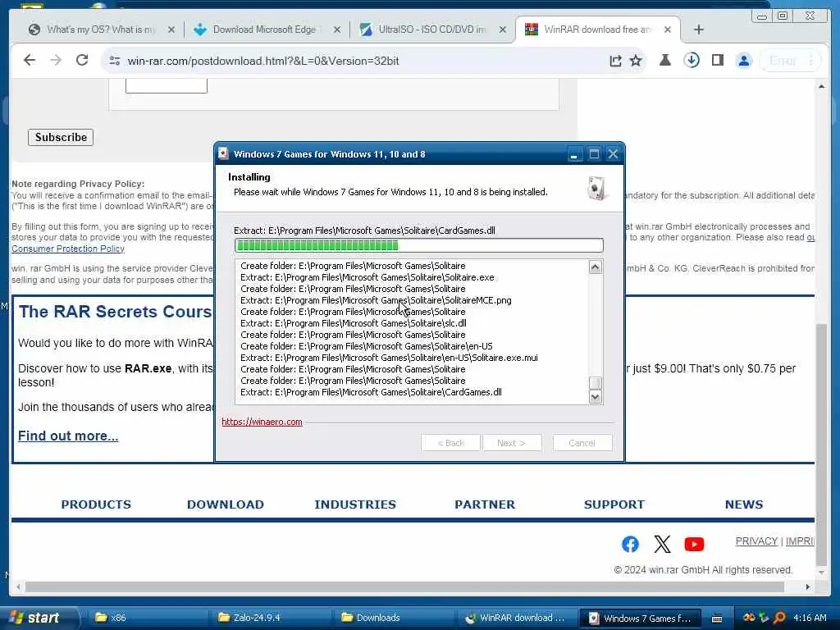Toggle the browser side panel icon
840x630 pixels.
[x=717, y=60]
